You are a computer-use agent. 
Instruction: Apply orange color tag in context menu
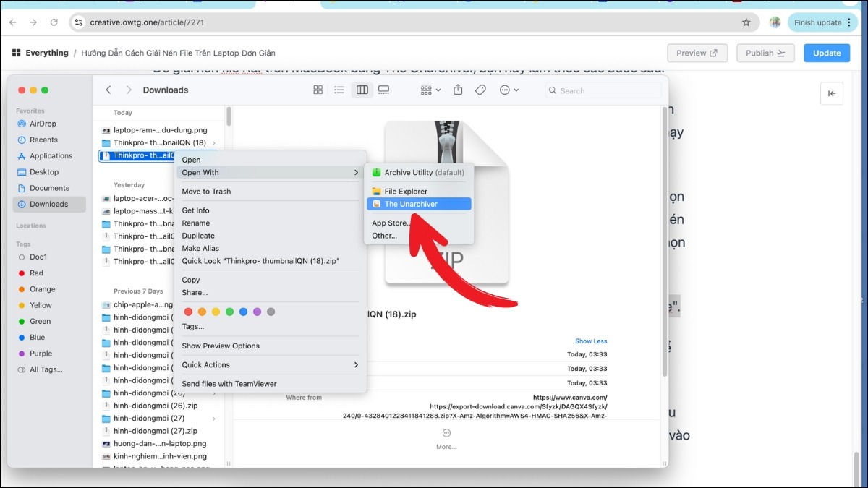[203, 312]
